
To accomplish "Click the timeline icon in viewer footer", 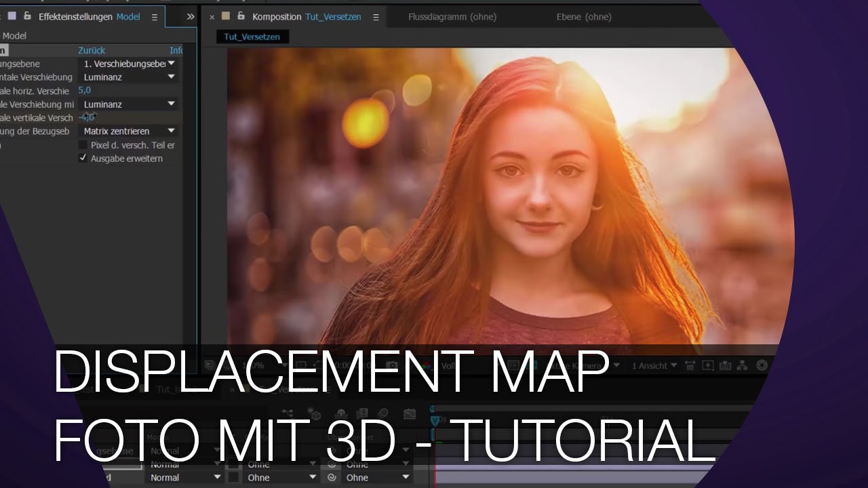I will 726,365.
